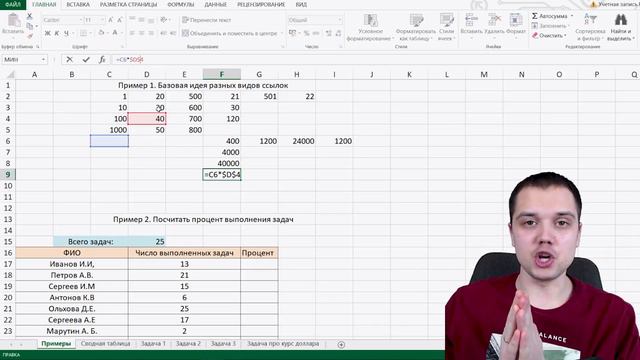Pick the font color letter A
Screen dimensions: 640x360
pyautogui.click(x=115, y=33)
